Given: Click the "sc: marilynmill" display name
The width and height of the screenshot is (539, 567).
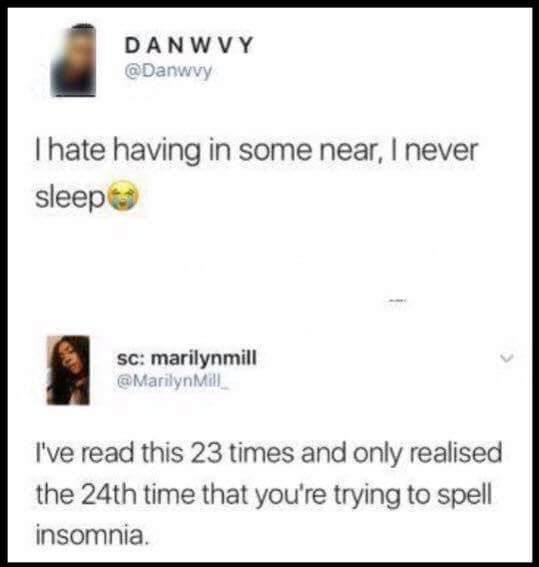Looking at the screenshot, I should pos(187,358).
